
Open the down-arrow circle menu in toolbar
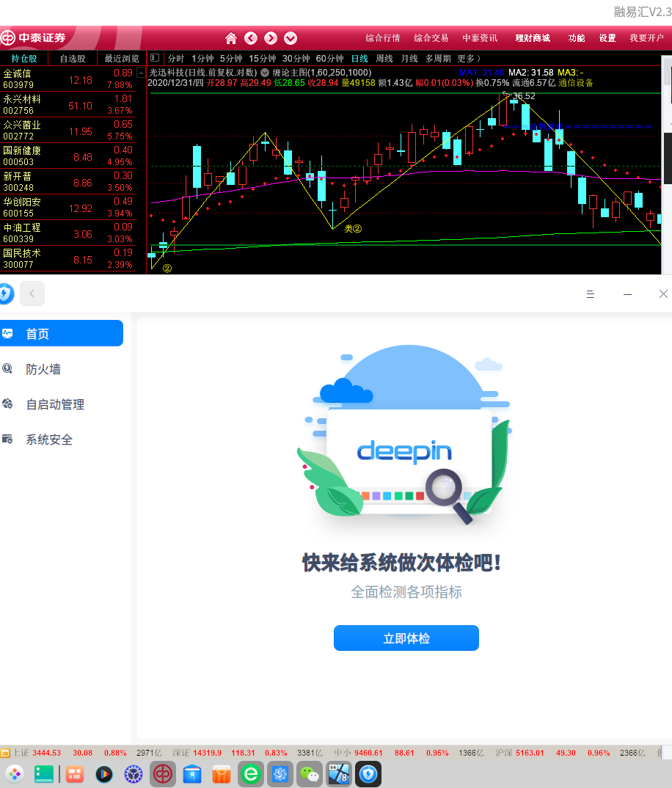(x=291, y=38)
